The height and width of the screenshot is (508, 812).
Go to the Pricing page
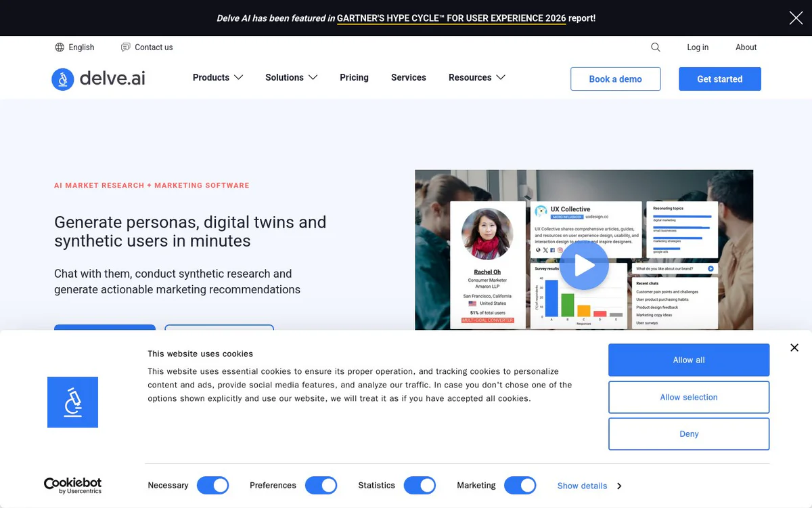(x=354, y=78)
